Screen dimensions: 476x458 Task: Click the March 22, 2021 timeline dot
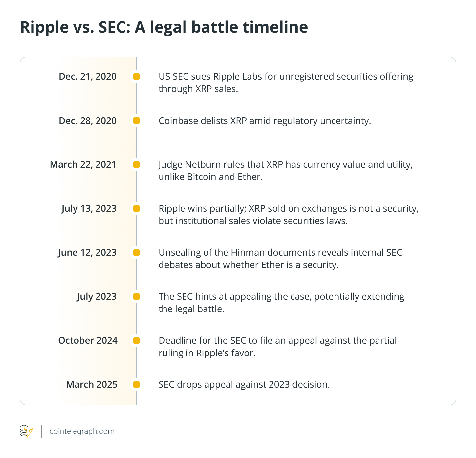click(x=136, y=164)
